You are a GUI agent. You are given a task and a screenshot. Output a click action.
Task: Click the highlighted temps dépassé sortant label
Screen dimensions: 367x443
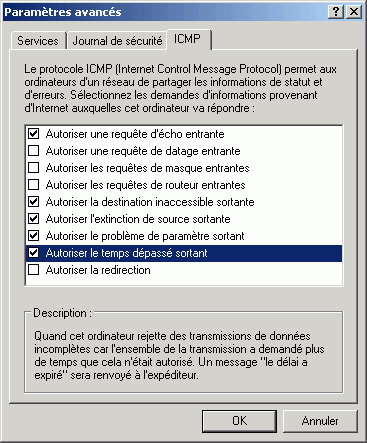[126, 253]
